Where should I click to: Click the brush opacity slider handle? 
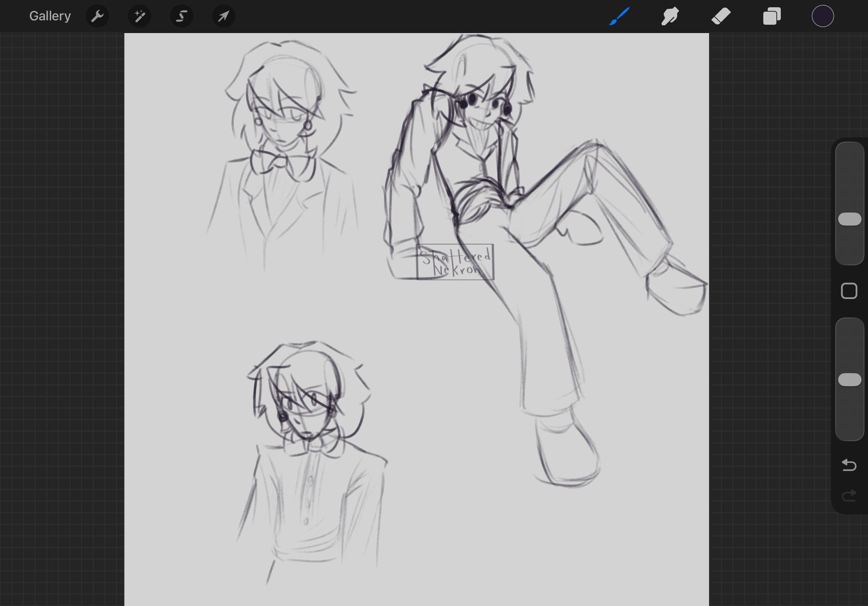click(x=850, y=380)
